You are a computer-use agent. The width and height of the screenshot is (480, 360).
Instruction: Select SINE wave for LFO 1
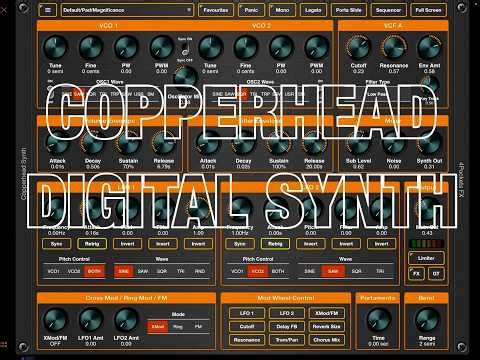click(x=124, y=271)
